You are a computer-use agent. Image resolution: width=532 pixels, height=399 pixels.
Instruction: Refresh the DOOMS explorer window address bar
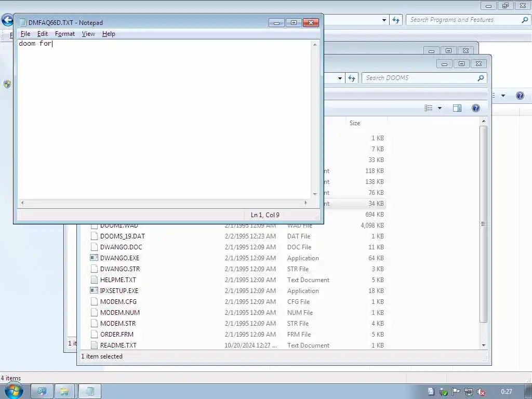tap(352, 78)
